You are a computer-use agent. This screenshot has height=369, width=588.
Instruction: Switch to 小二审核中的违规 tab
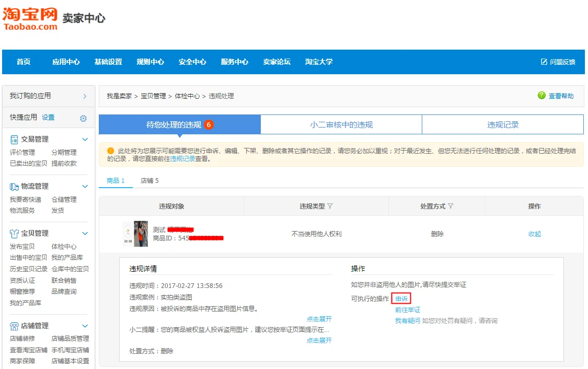pyautogui.click(x=341, y=125)
